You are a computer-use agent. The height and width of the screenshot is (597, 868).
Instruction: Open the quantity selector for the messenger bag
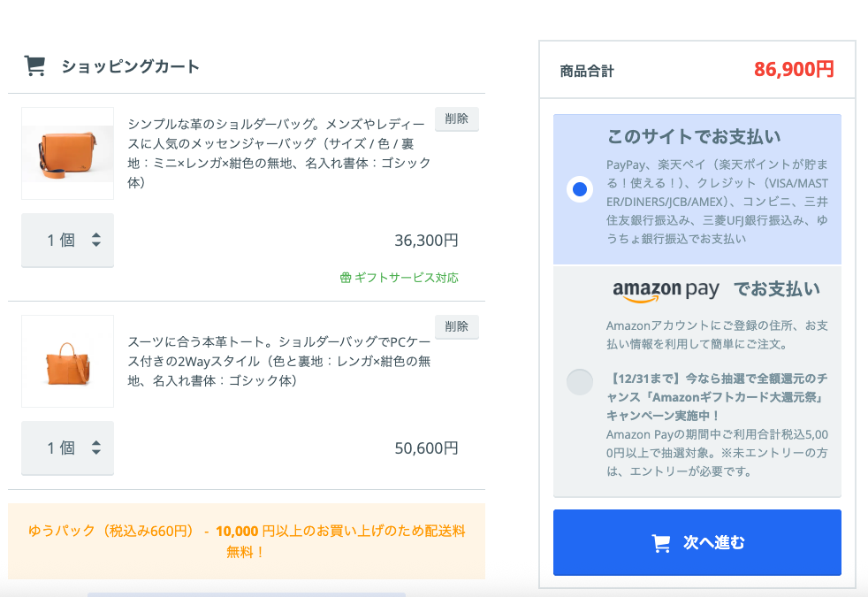click(x=67, y=239)
